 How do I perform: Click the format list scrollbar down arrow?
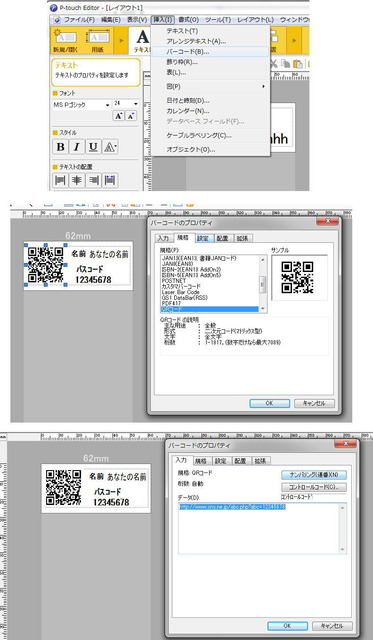(263, 309)
